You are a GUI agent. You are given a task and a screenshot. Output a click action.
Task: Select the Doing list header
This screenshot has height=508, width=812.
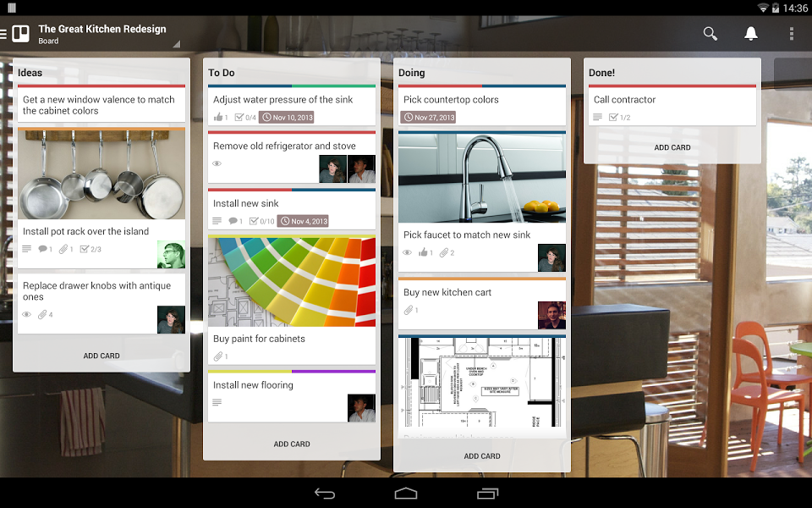click(x=412, y=73)
